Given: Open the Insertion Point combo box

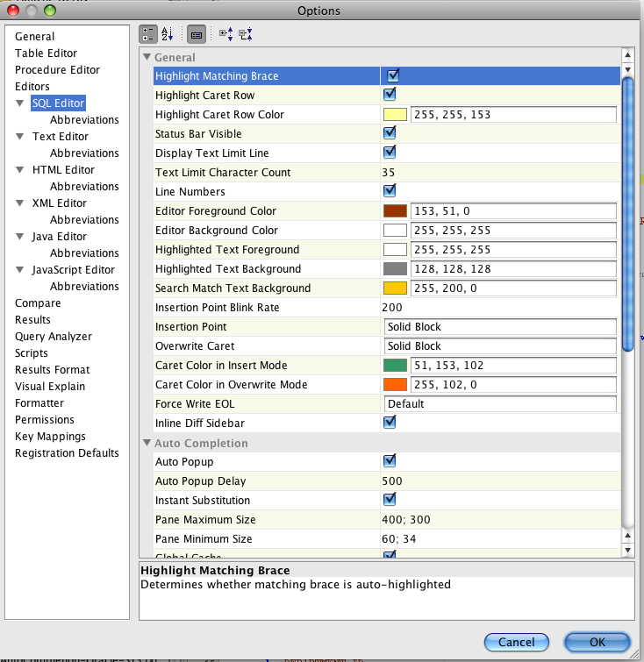Looking at the screenshot, I should (500, 327).
